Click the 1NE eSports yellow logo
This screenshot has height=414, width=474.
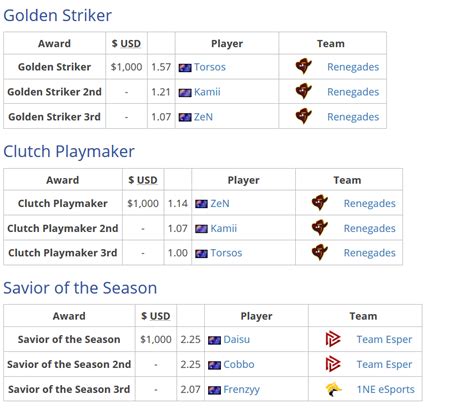point(333,389)
